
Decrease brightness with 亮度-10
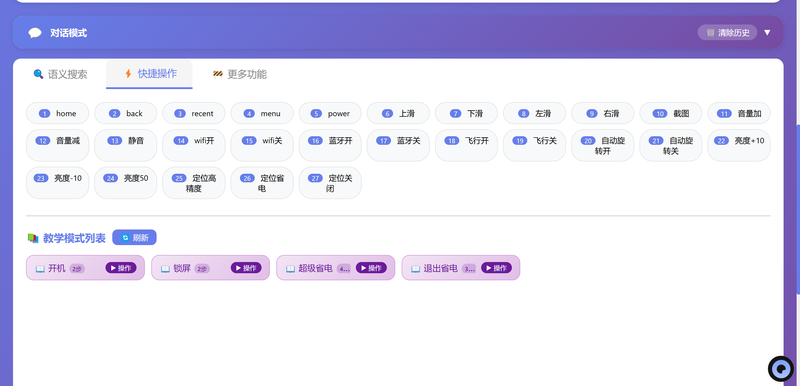coord(58,183)
